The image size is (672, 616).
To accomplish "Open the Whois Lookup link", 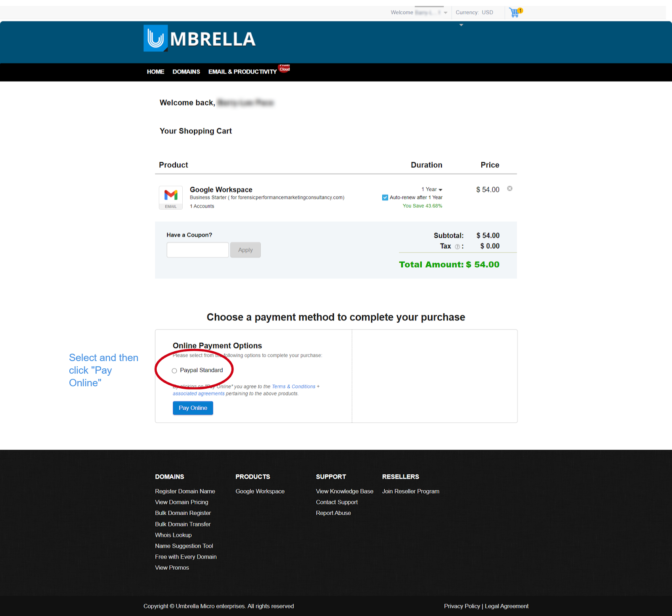I will tap(173, 535).
